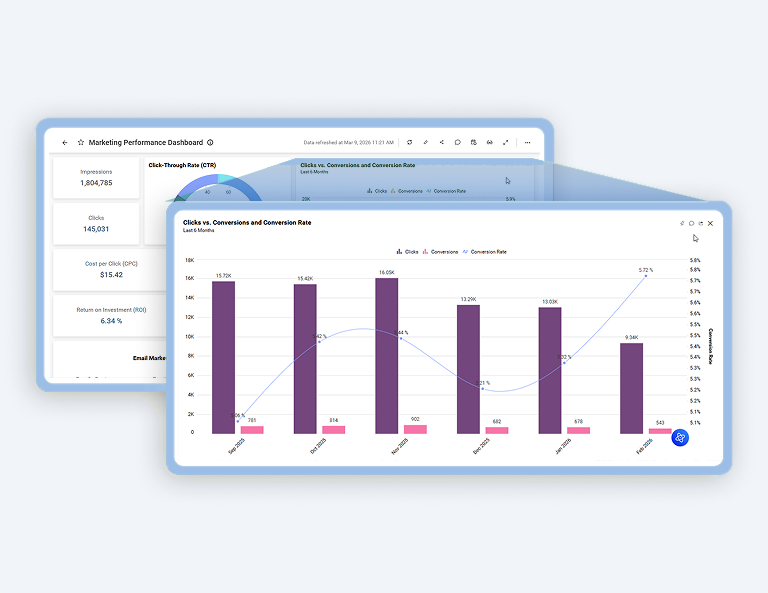The width and height of the screenshot is (768, 593).
Task: Open dashboard comments via speech bubble icon
Action: (x=457, y=142)
